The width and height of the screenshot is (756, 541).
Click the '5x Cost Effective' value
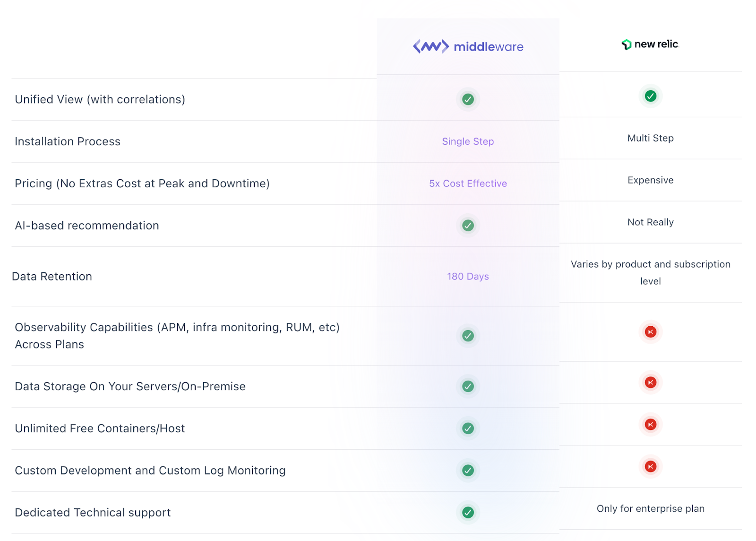tap(468, 183)
